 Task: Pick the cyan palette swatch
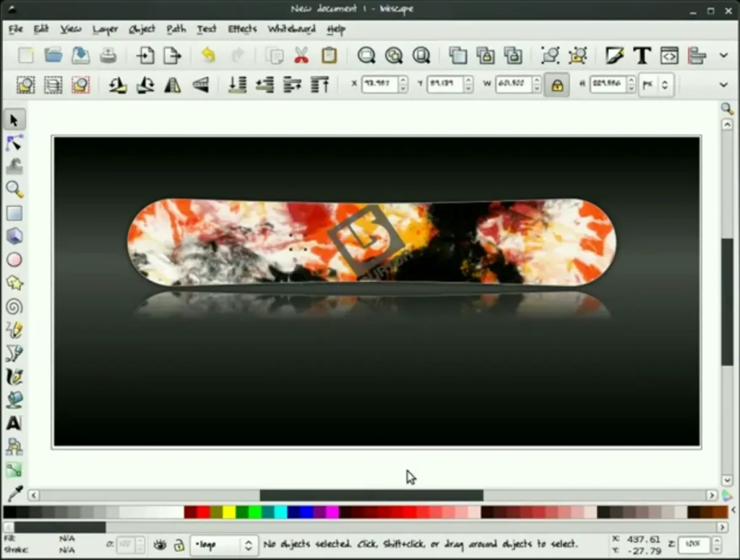(281, 512)
